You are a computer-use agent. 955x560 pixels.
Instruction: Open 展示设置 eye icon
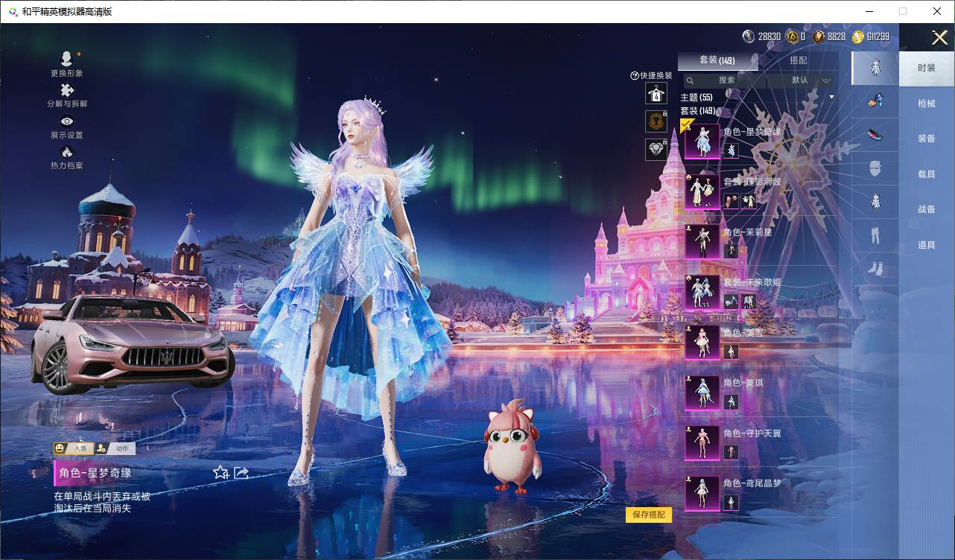click(67, 121)
